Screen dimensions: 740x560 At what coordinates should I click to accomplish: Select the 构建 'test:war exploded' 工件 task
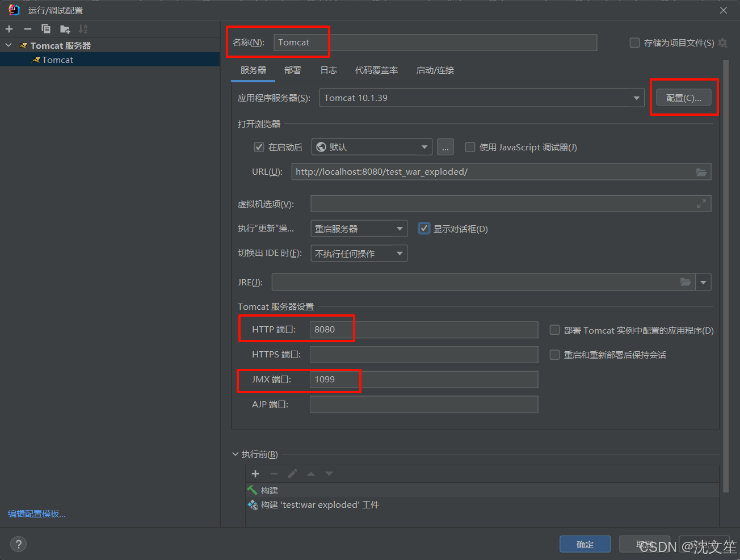pyautogui.click(x=482, y=504)
